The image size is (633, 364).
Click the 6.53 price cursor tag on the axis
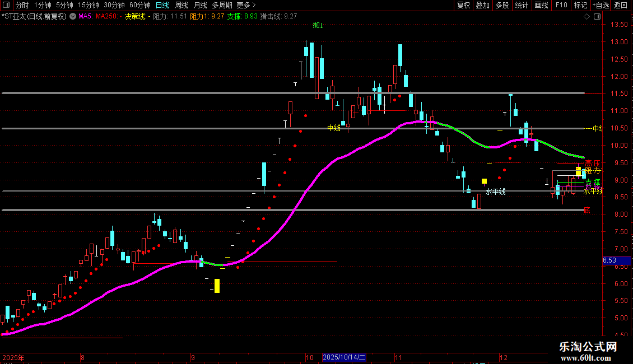(616, 260)
